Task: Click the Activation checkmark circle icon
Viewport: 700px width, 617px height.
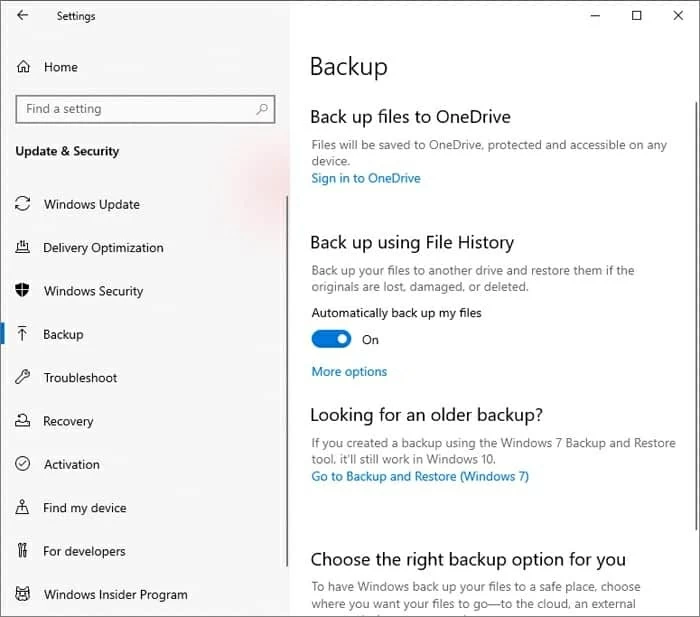Action: [23, 464]
